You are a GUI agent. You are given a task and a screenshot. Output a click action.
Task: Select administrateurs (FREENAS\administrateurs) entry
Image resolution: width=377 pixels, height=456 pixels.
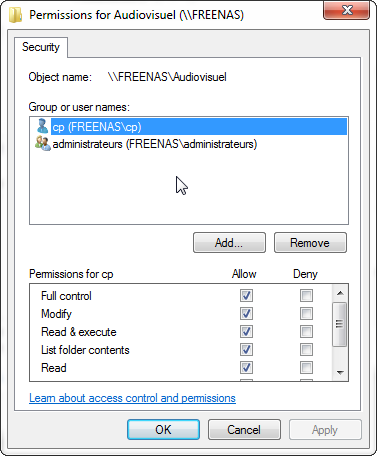155,144
